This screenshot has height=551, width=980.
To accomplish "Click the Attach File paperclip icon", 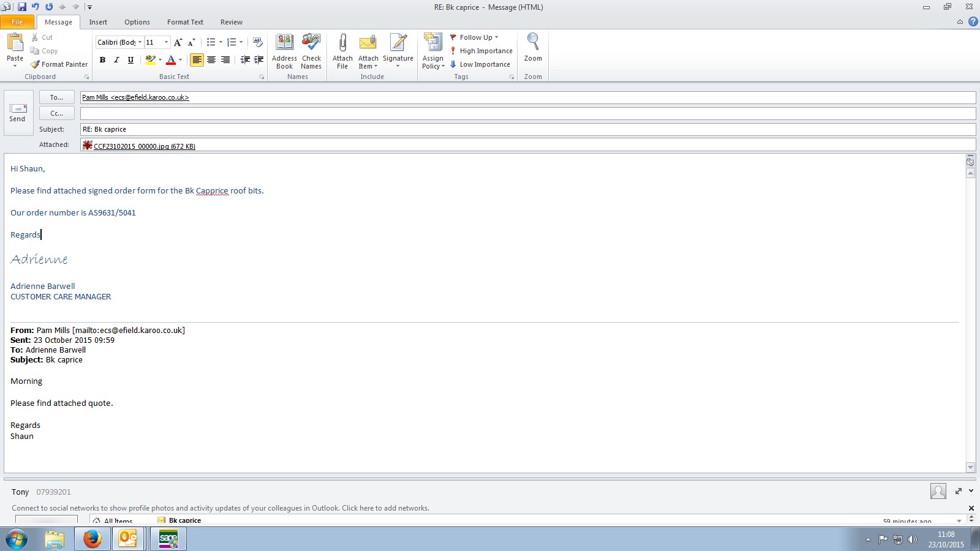I will 342,43.
